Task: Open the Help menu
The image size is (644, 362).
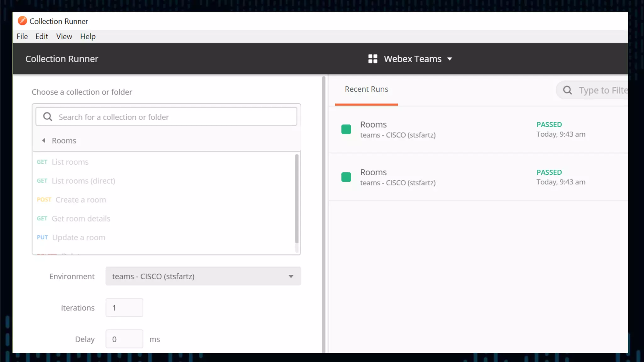Action: (88, 36)
